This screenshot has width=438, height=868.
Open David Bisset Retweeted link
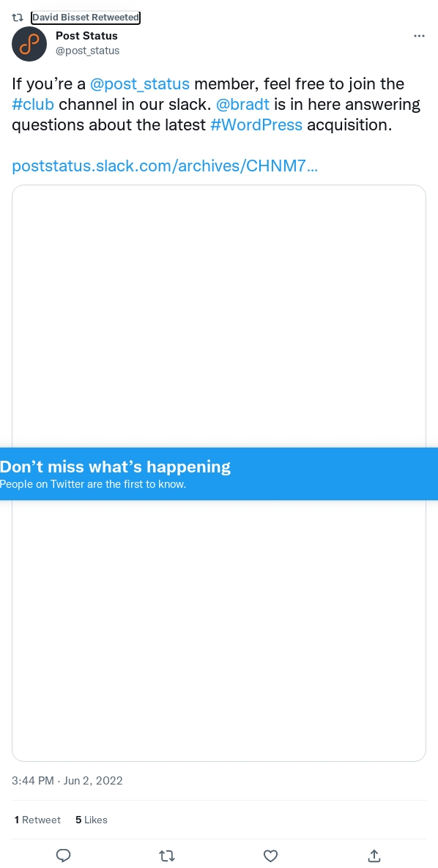point(85,18)
